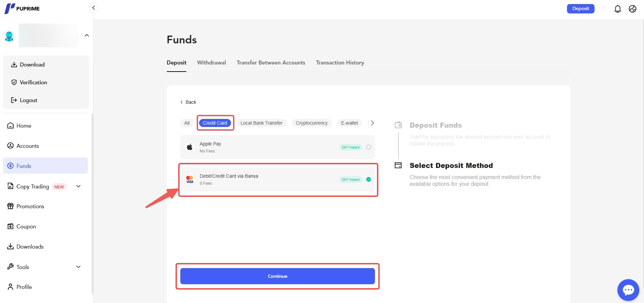
Task: Choose the Credit Card filter chip
Action: pyautogui.click(x=215, y=123)
